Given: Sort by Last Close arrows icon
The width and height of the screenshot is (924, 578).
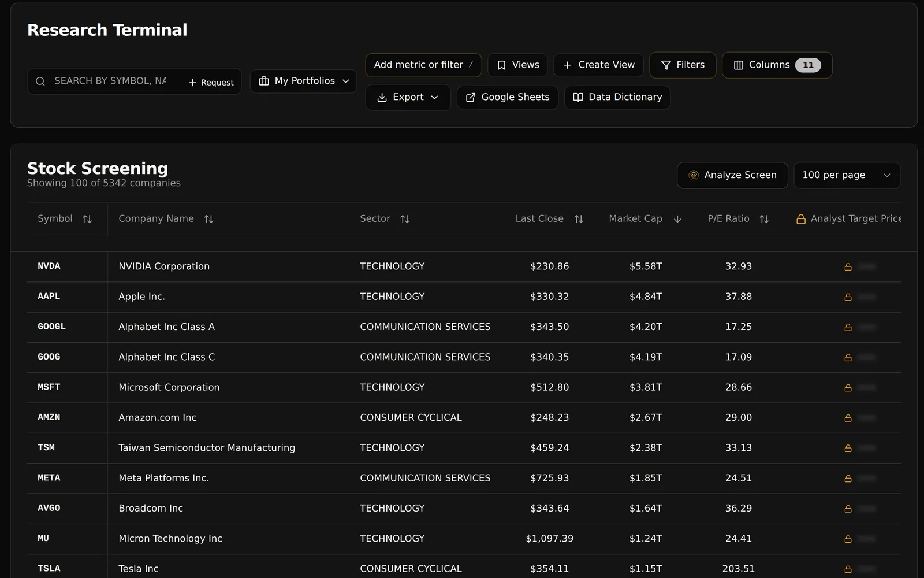Looking at the screenshot, I should pos(579,219).
